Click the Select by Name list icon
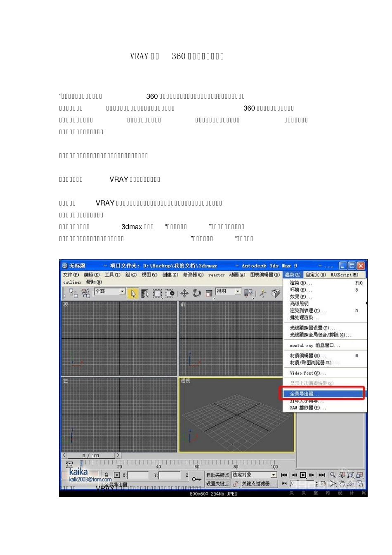Viewport: 392px width, 555px height. 145,293
